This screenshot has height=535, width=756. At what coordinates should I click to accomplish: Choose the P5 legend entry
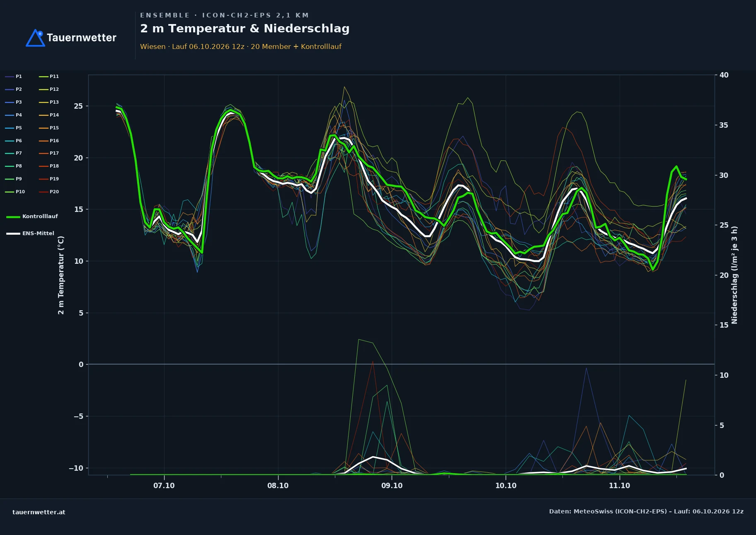(14, 128)
